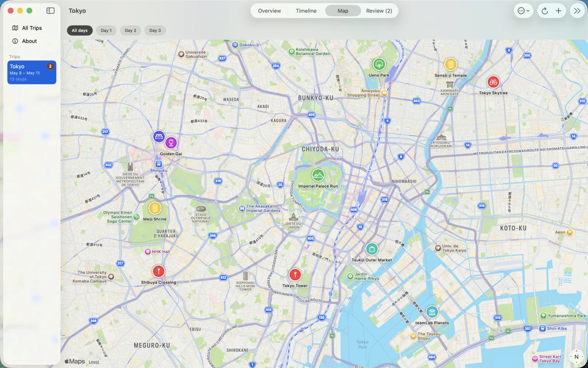This screenshot has height=368, width=588.
Task: Click the teamLab Planets museum pin
Action: pyautogui.click(x=432, y=312)
